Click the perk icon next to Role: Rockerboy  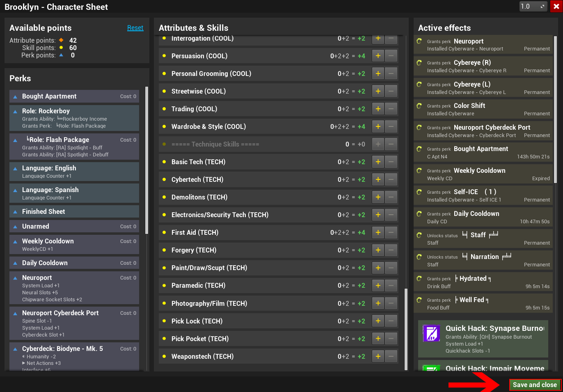tap(15, 111)
